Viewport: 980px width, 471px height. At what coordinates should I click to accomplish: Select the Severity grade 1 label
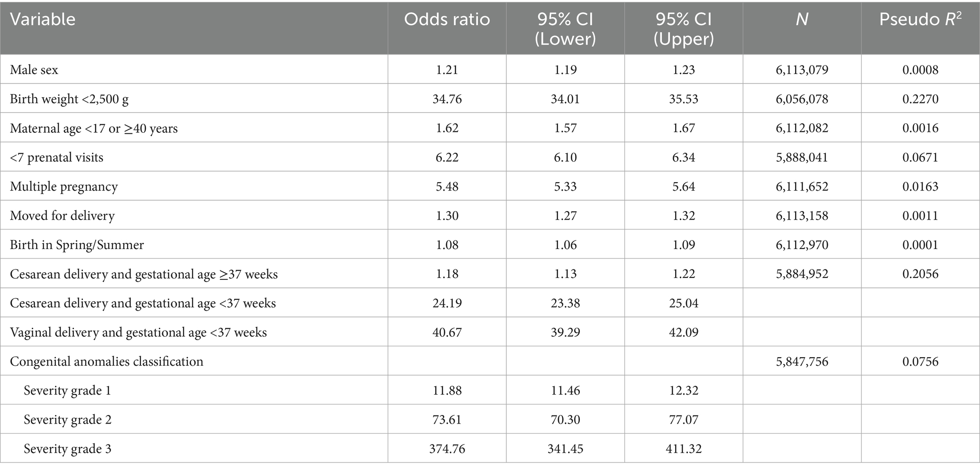(x=67, y=391)
